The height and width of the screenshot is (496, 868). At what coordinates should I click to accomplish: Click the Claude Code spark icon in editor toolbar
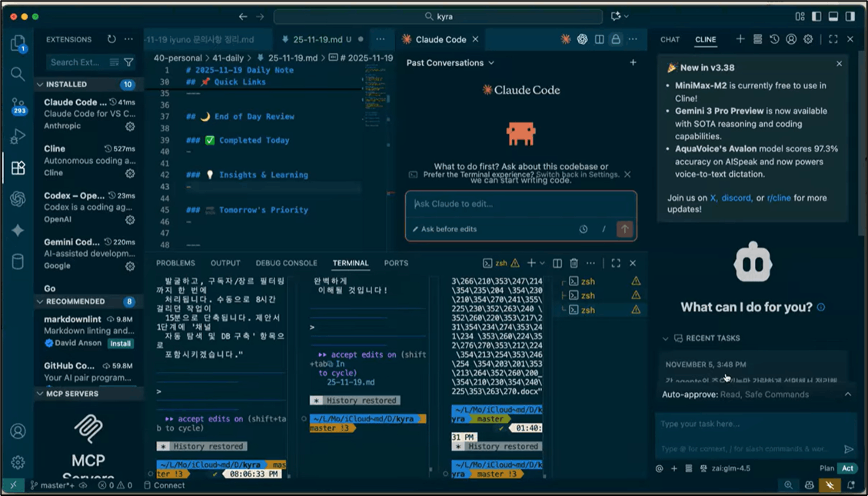point(565,39)
